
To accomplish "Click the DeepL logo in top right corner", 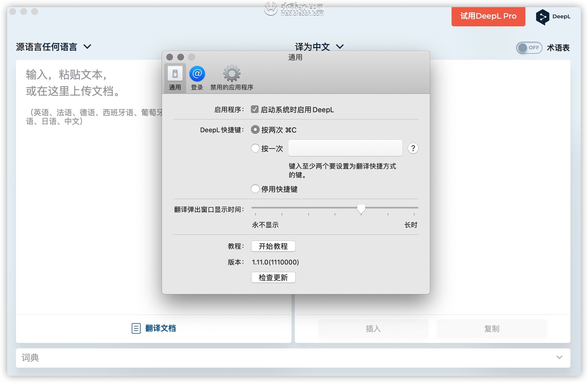I will coord(543,17).
